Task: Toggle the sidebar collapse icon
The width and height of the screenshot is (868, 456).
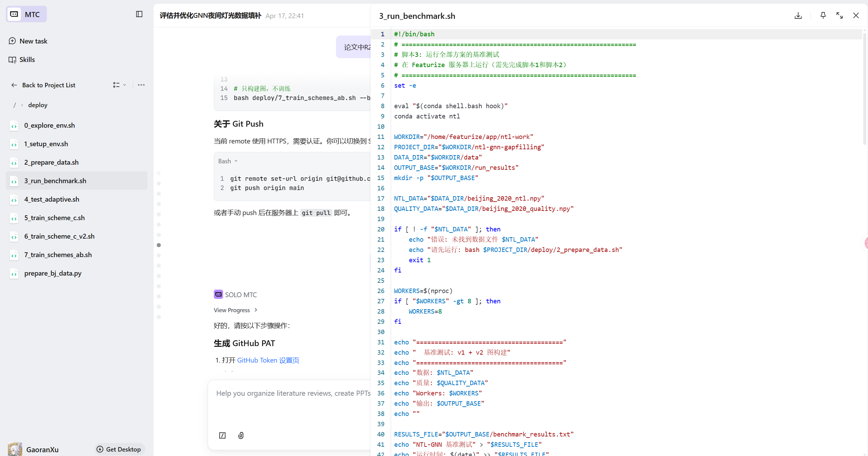Action: click(139, 14)
